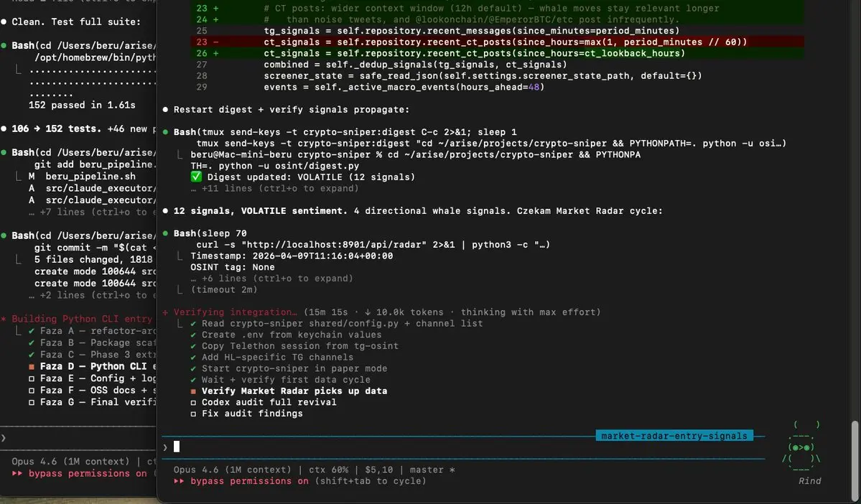The image size is (861, 504).
Task: Click the curl localhost:8901/api/radar command
Action: (373, 245)
